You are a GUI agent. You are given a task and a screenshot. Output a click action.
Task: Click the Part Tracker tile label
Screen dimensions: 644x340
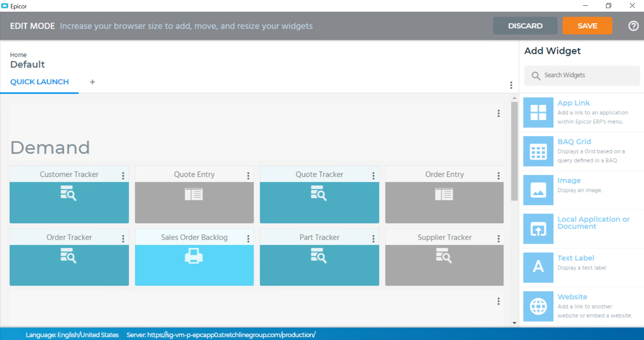coord(319,237)
